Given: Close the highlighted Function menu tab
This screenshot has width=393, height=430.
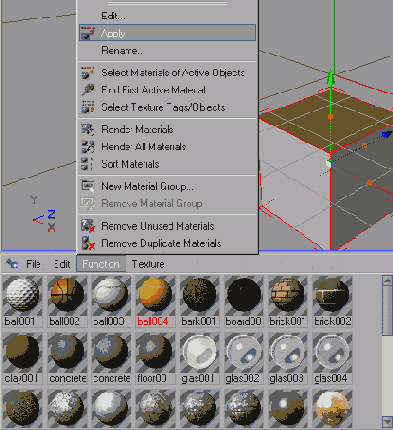Looking at the screenshot, I should [101, 264].
